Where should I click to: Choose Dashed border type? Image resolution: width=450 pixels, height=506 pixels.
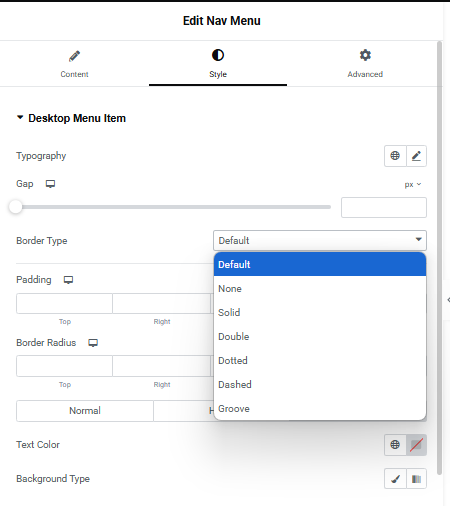(x=320, y=384)
